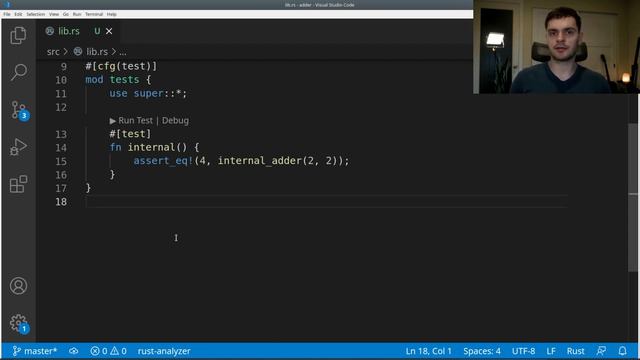Place cursor on empty line 18
640x360 pixels.
[x=327, y=202]
